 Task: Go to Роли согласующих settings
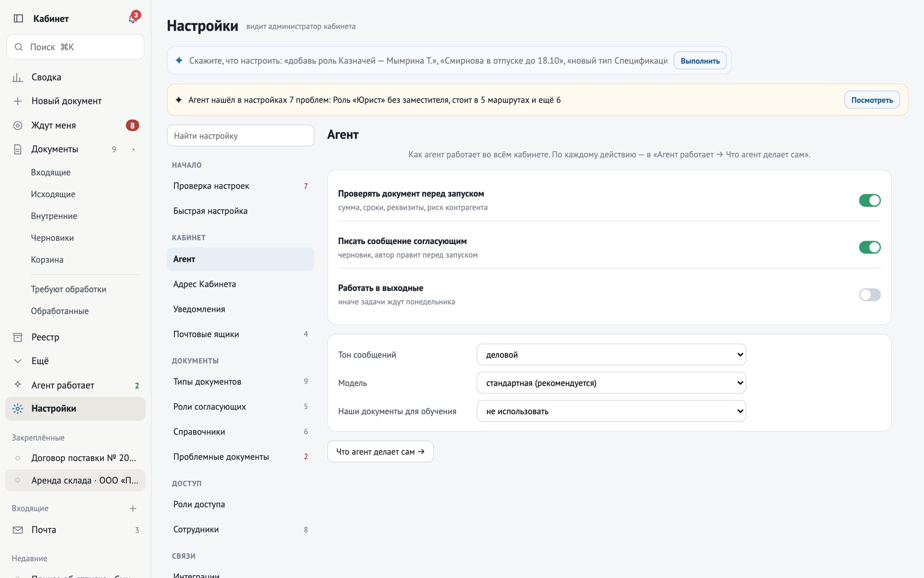[x=240, y=407]
